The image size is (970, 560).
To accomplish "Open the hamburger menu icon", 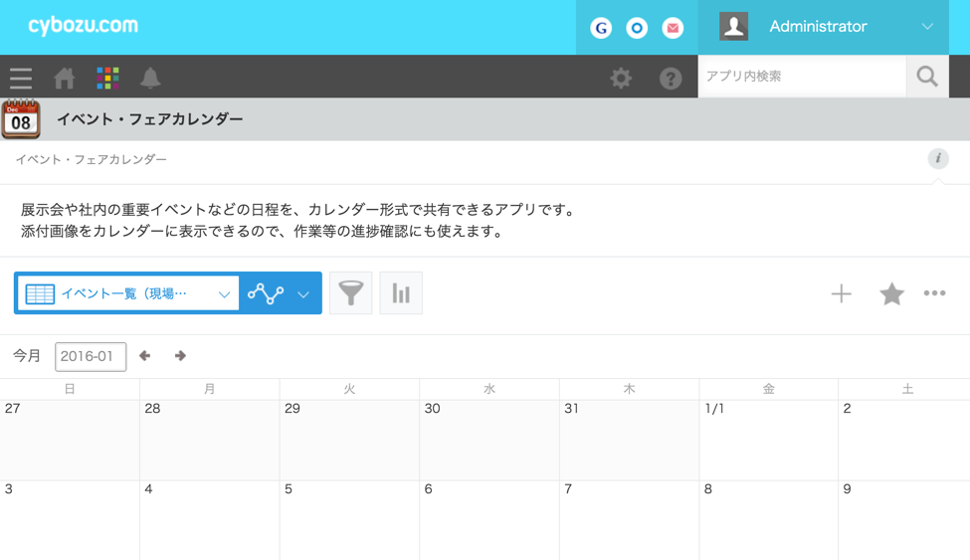I will (21, 78).
